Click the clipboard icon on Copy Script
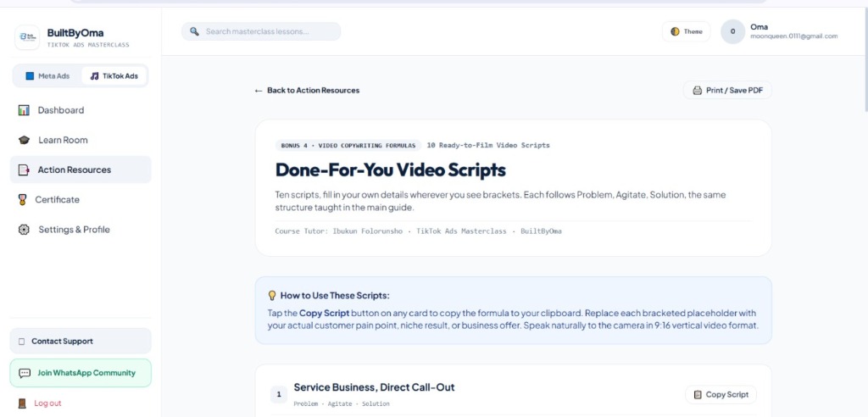868x417 pixels. [698, 395]
